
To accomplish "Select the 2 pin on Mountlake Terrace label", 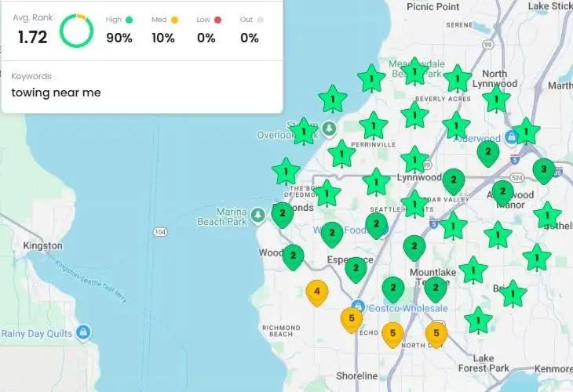I will tap(435, 289).
